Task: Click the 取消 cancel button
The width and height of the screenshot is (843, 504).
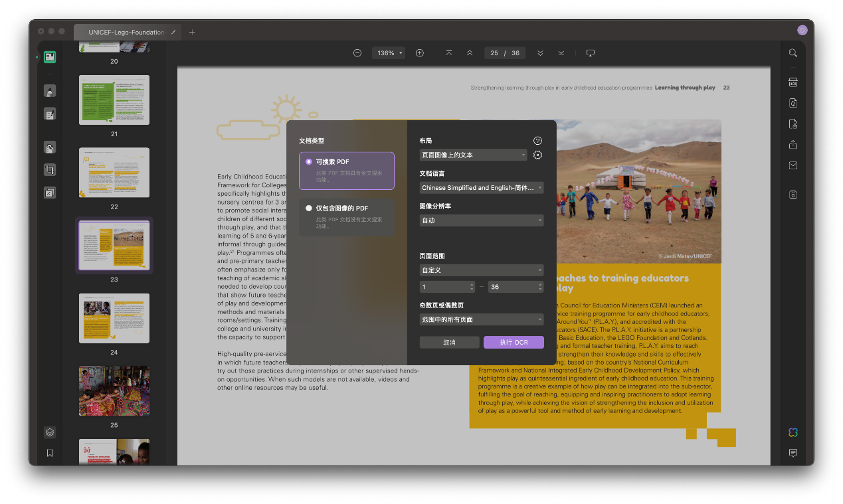Action: point(449,343)
